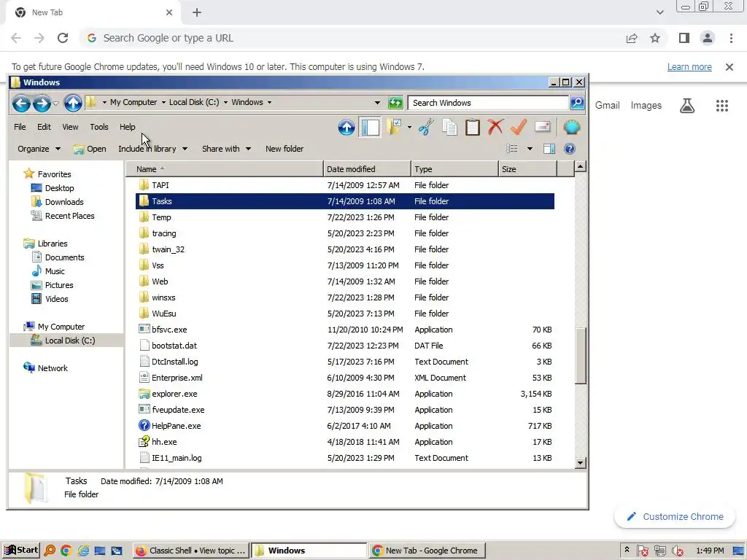Open Share with dropdown
Viewport: 747px width, 560px height.
(226, 149)
